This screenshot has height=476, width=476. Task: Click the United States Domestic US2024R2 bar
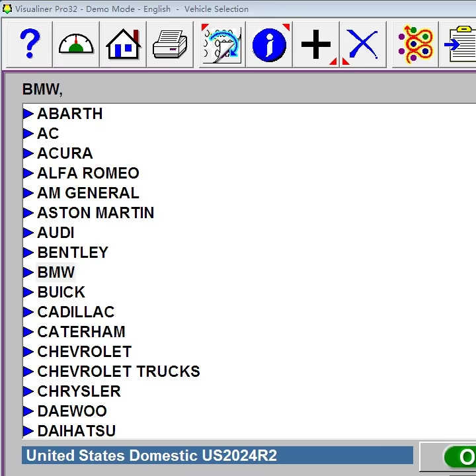[217, 456]
